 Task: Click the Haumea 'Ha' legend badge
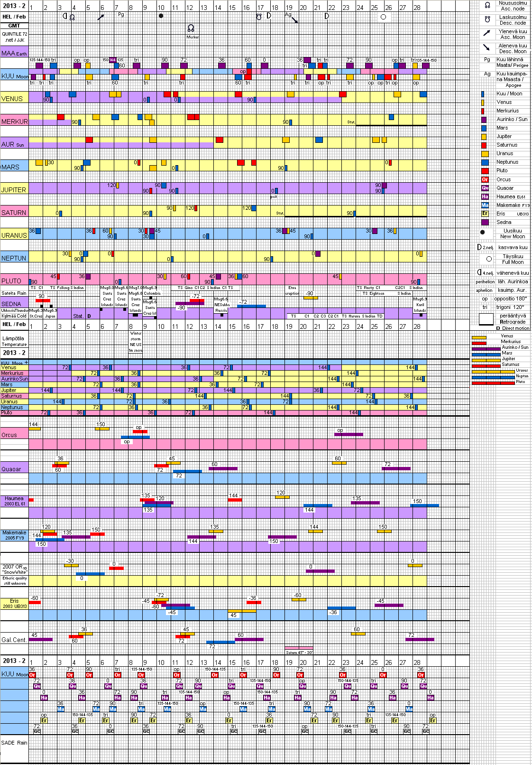(x=485, y=196)
